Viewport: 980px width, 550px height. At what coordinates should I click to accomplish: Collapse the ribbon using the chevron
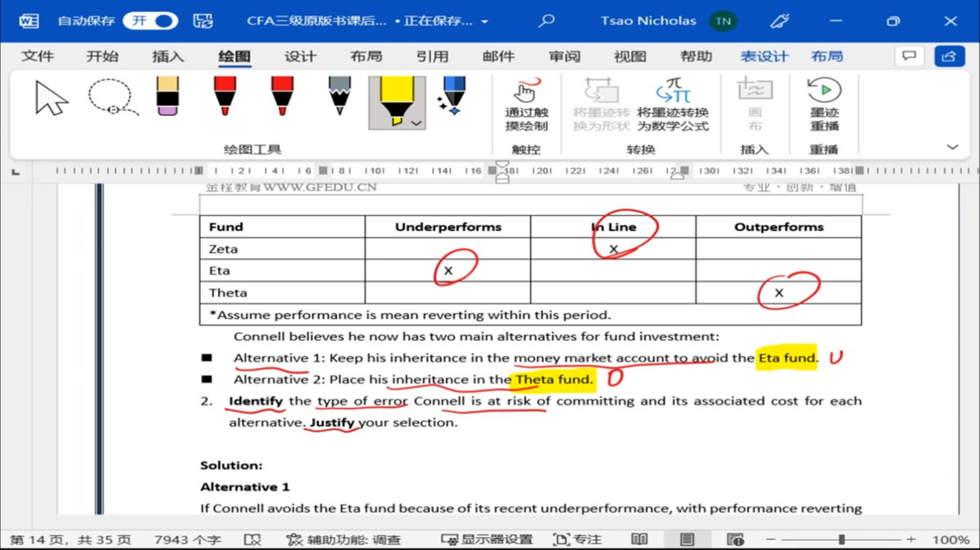[x=952, y=148]
